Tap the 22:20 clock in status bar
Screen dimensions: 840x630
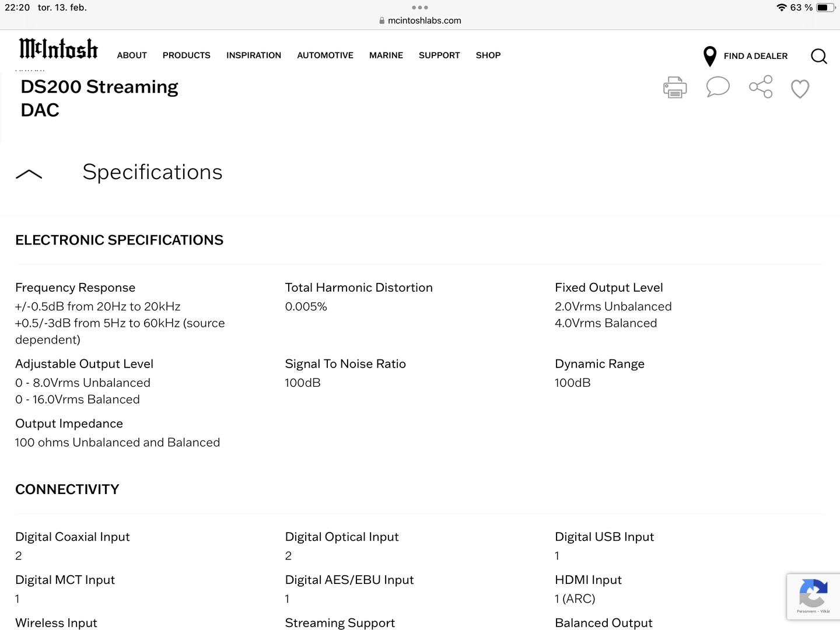[17, 8]
